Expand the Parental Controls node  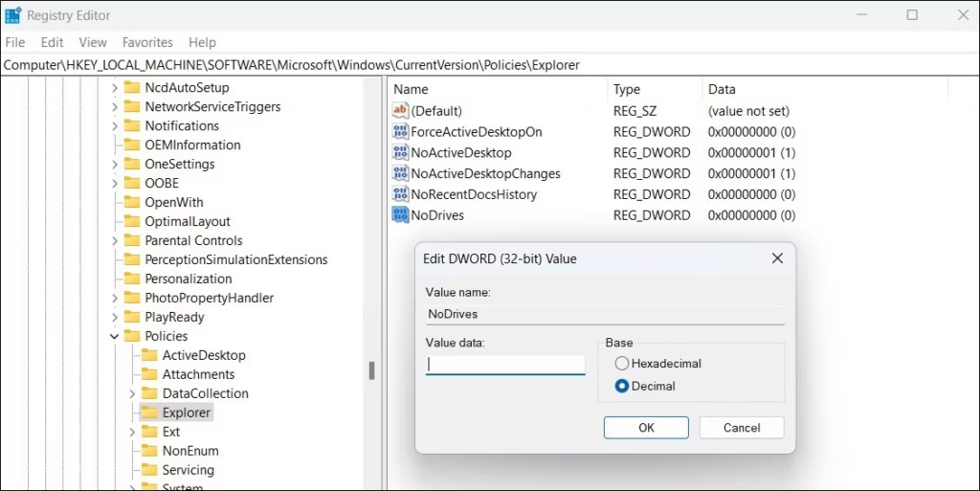point(114,240)
